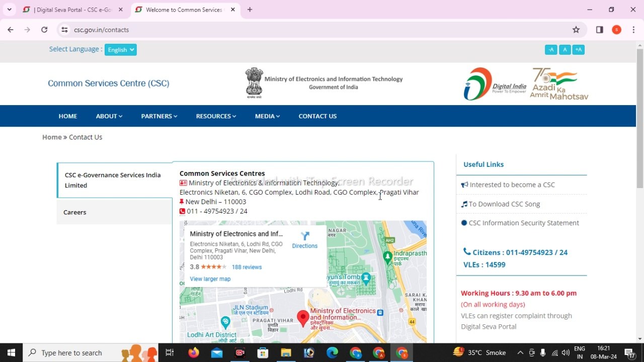Screen dimensions: 644x362
Task: Open Windows Start menu
Action: (11, 352)
